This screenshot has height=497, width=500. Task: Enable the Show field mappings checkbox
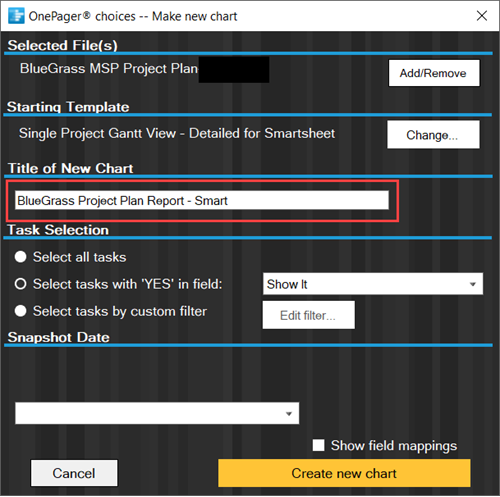(318, 445)
